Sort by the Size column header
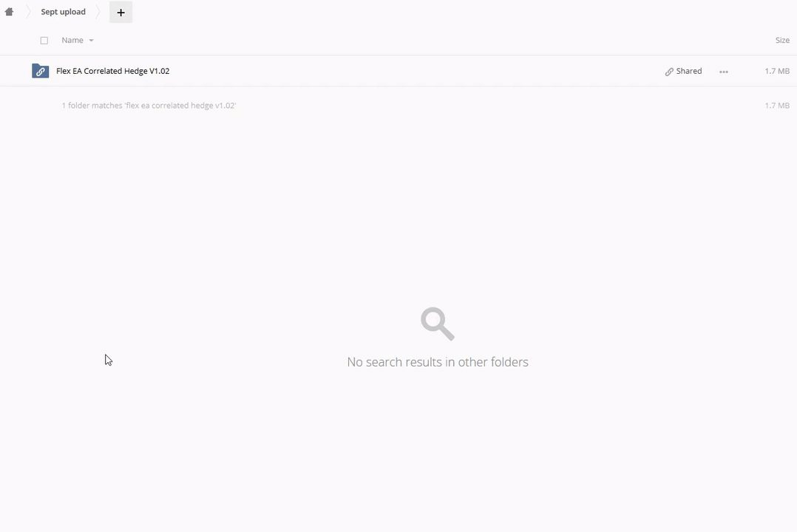 (782, 40)
